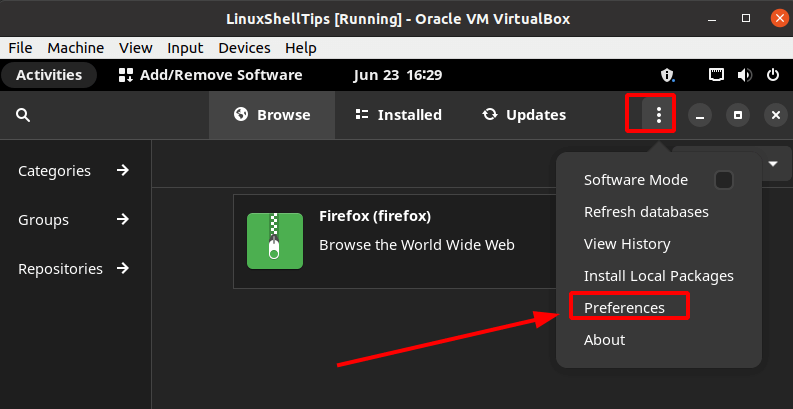
Task: Open the power icon system menu
Action: point(773,75)
